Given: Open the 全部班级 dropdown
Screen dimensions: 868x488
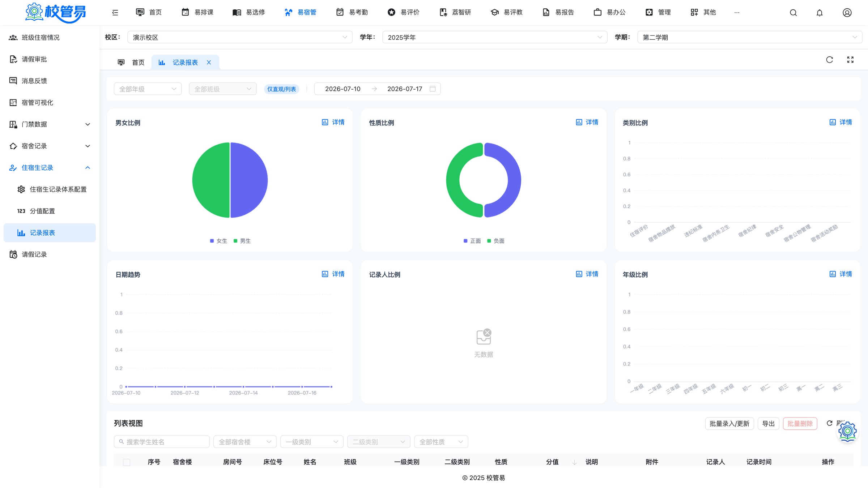Looking at the screenshot, I should pyautogui.click(x=223, y=89).
